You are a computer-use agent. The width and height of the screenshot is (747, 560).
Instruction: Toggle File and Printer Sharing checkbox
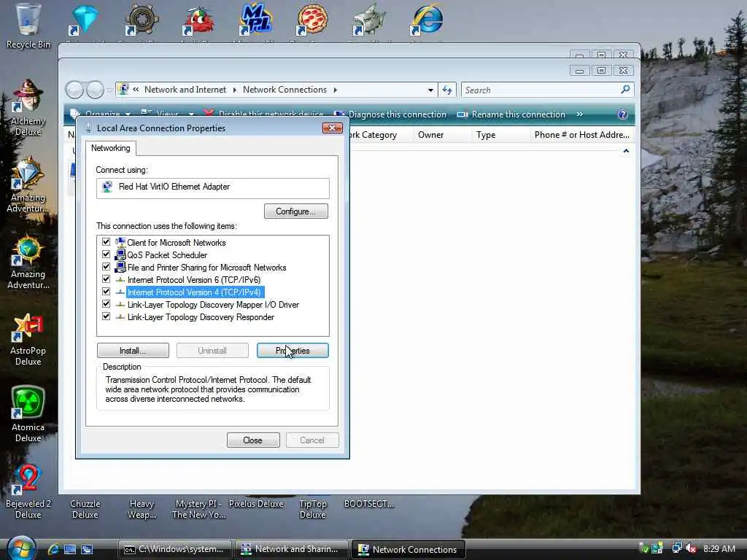pos(106,267)
